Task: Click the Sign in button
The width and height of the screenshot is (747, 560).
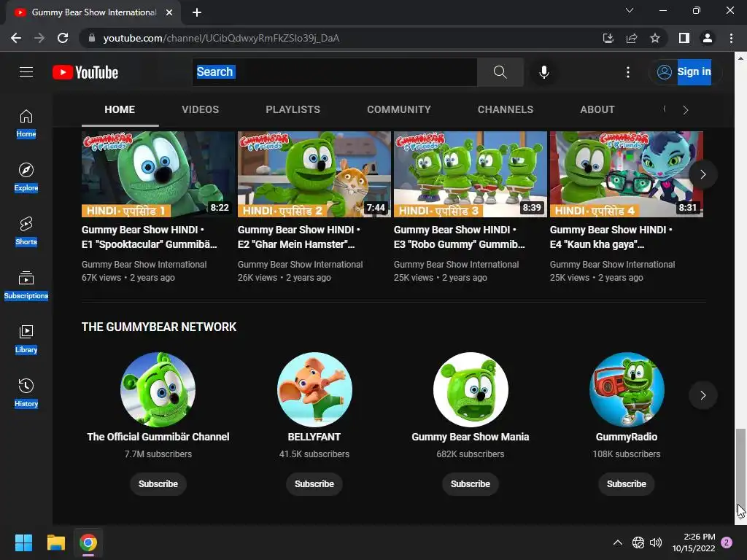Action: tap(685, 72)
